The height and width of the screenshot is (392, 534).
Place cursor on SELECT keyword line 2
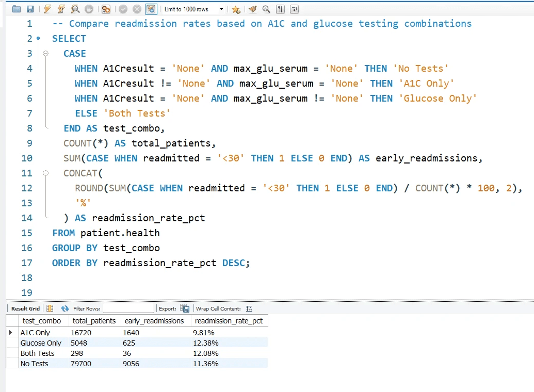point(69,39)
